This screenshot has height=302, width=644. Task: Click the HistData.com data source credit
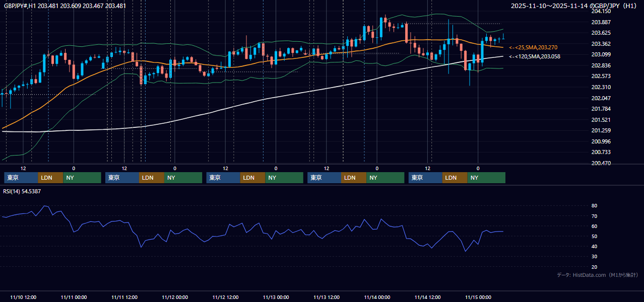pos(597,275)
